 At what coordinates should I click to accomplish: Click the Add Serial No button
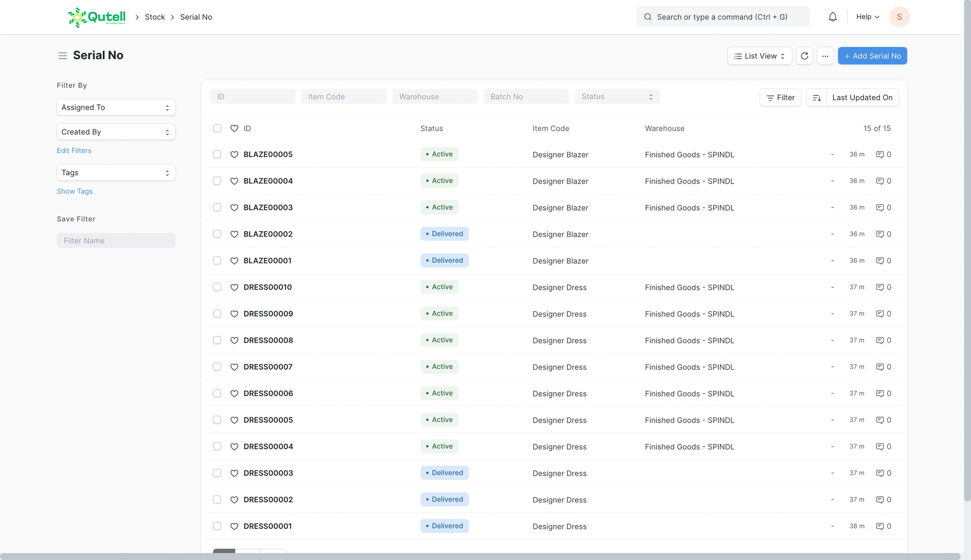(x=872, y=56)
